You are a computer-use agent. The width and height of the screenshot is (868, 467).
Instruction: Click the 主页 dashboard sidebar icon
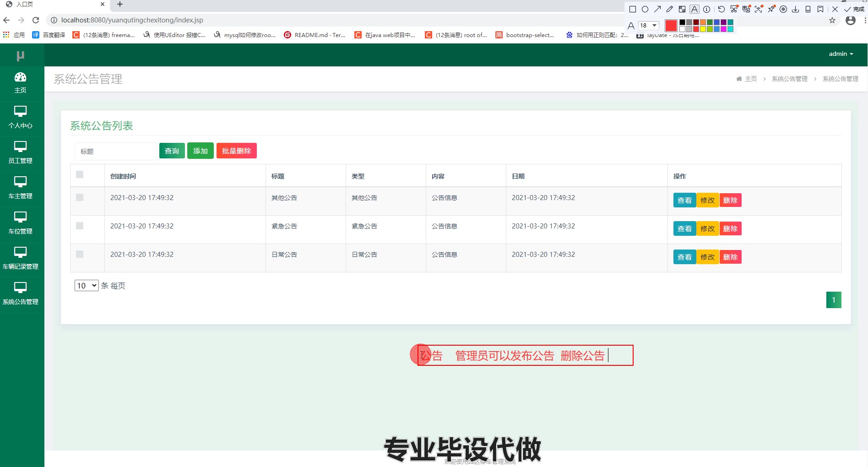tap(20, 82)
